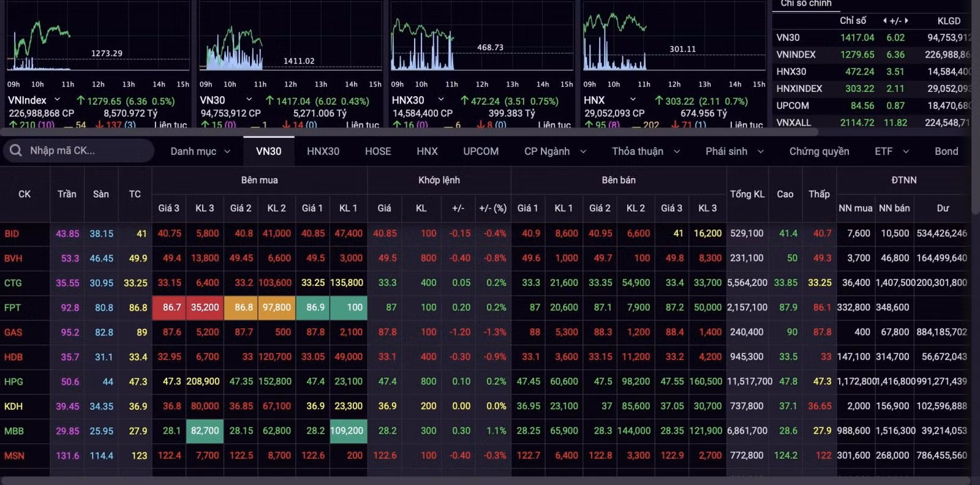This screenshot has width=980, height=485.
Task: Click GAS matched price 87.8
Action: pos(387,332)
